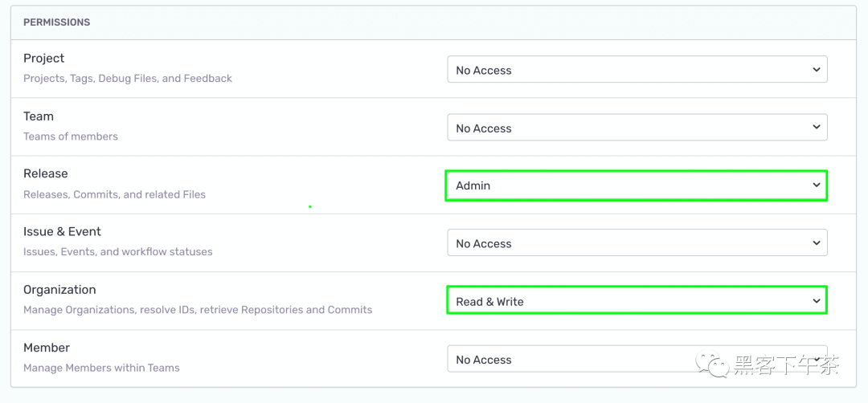Click the Organization row label
868x403 pixels.
point(59,290)
